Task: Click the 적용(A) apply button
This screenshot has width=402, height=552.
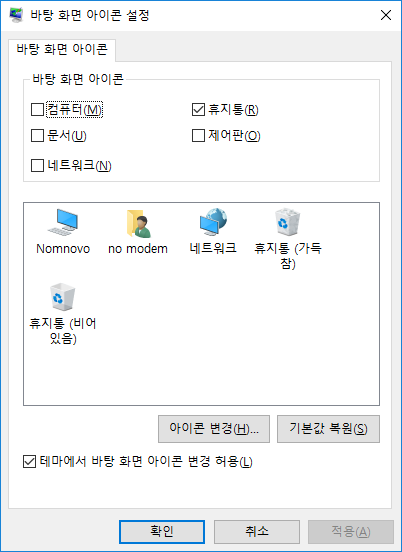Action: 351,532
